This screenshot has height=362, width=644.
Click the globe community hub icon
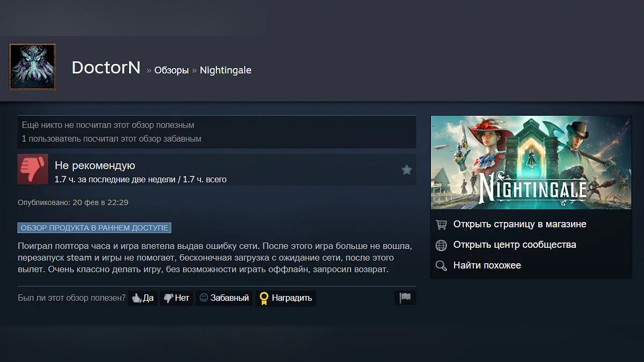[x=441, y=245]
